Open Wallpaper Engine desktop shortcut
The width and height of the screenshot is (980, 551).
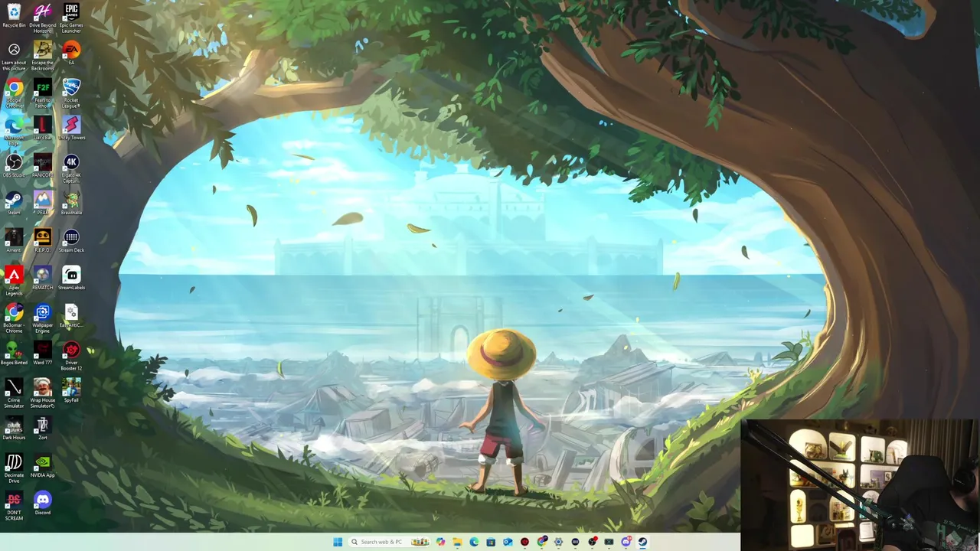43,318
